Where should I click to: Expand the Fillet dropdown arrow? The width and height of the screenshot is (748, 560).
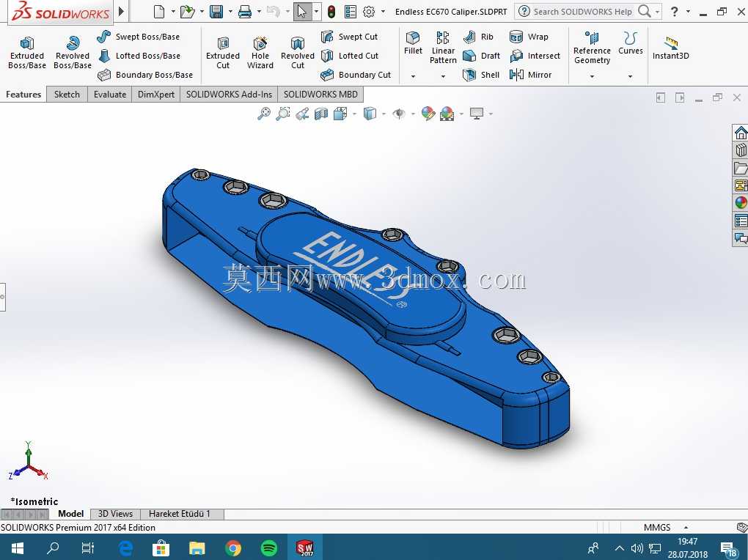(413, 75)
